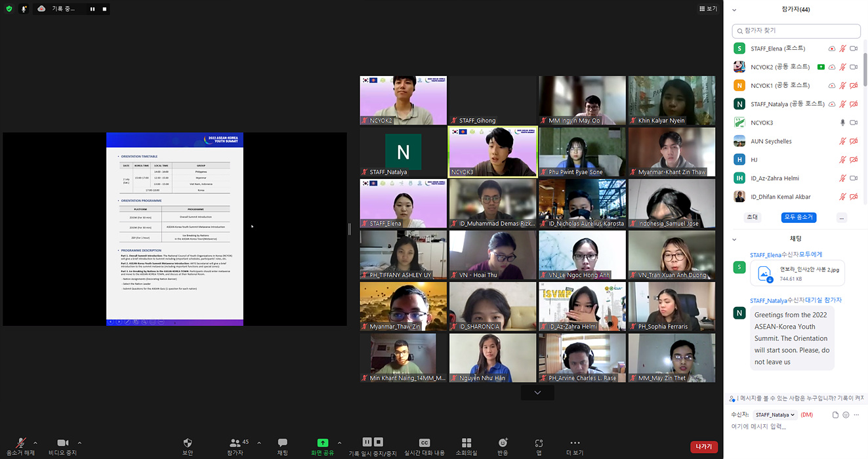Open the live transcript CC icon
Screen dimensions: 868x459
(424, 444)
